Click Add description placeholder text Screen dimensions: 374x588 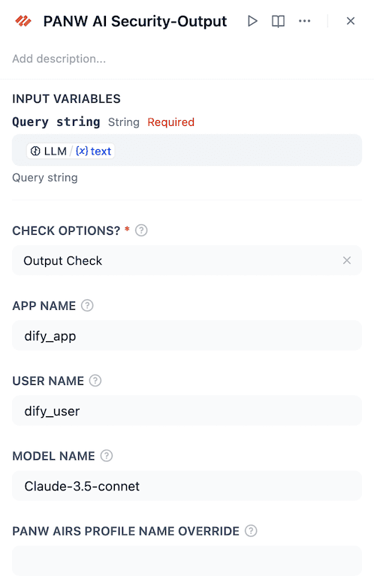(59, 58)
